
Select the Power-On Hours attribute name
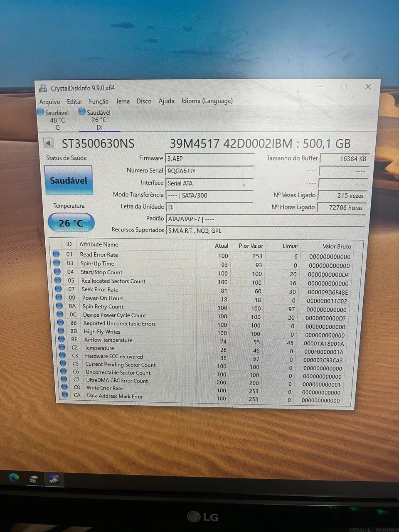[103, 298]
